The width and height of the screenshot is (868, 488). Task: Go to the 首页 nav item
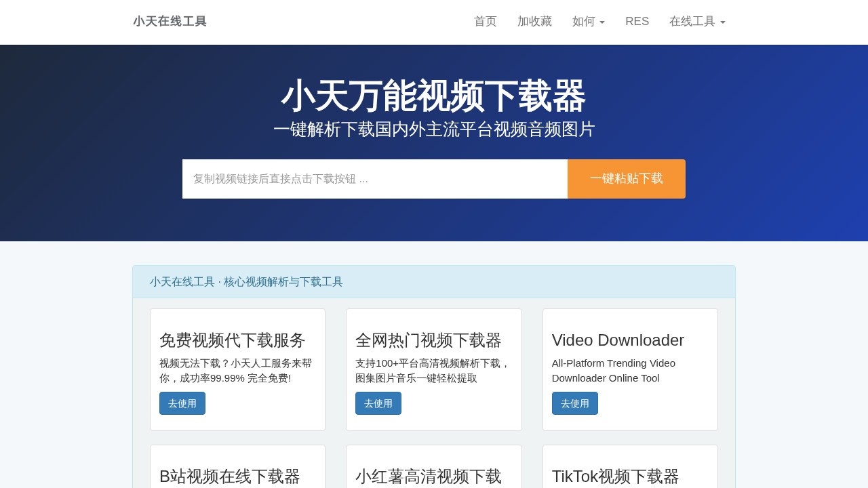tap(485, 22)
